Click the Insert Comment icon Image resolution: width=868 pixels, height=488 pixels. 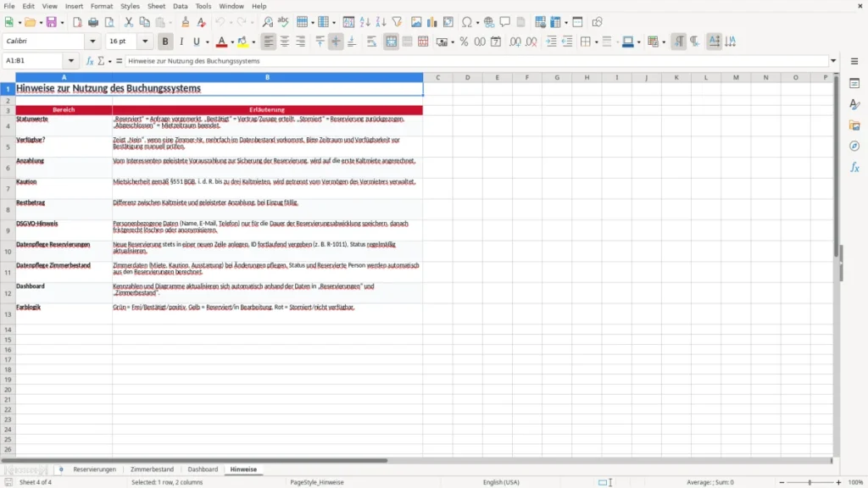pyautogui.click(x=505, y=22)
